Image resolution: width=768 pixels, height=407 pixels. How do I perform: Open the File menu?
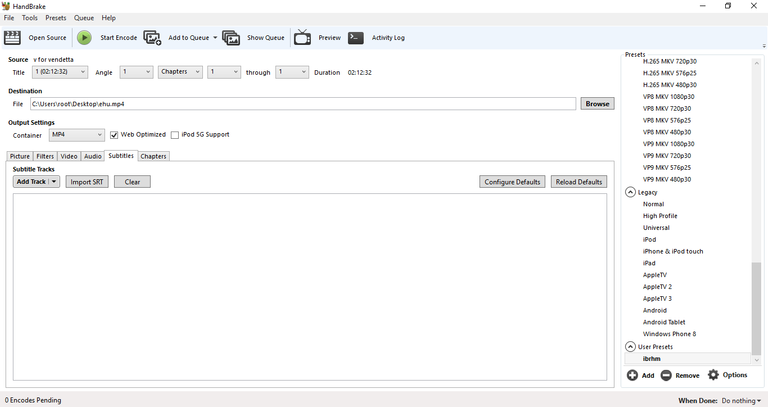pos(9,18)
